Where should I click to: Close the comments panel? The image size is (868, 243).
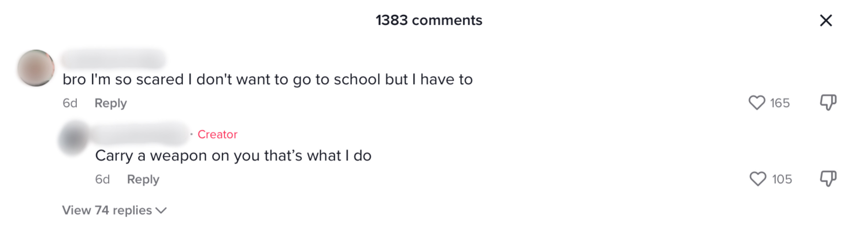click(x=826, y=21)
